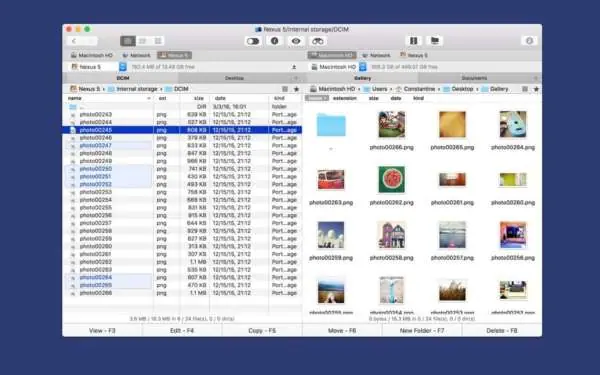Select Network in left drive bar

pyautogui.click(x=137, y=55)
